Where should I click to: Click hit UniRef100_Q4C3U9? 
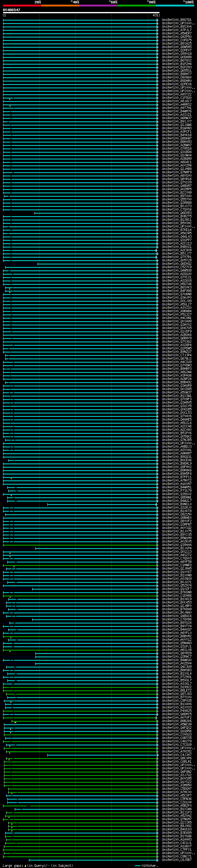click(177, 667)
